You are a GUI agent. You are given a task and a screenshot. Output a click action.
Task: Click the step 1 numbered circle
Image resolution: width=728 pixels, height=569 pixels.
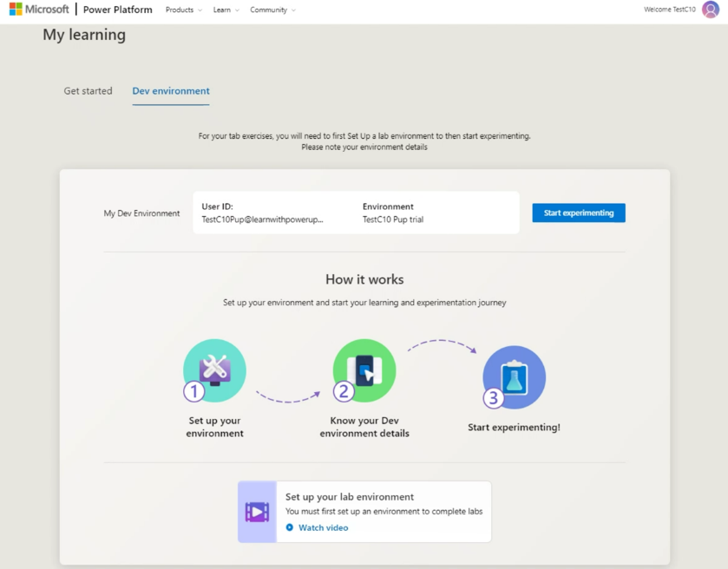(193, 391)
